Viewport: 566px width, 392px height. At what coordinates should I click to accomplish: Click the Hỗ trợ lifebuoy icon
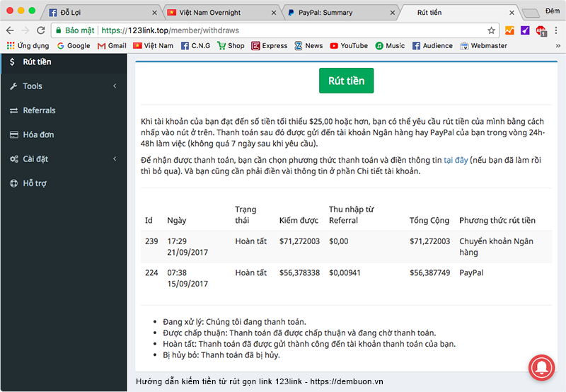click(x=13, y=183)
